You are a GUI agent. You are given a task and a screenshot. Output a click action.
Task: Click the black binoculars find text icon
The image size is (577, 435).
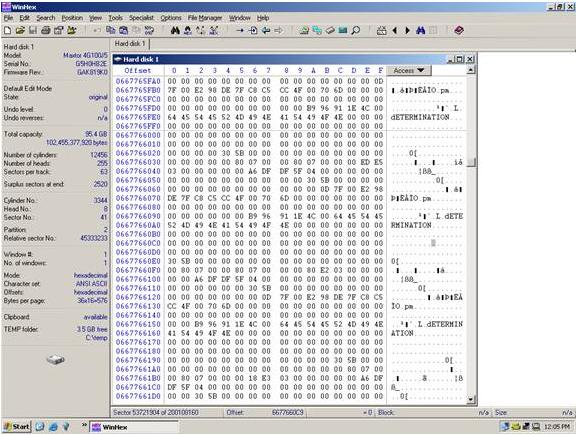pyautogui.click(x=175, y=31)
